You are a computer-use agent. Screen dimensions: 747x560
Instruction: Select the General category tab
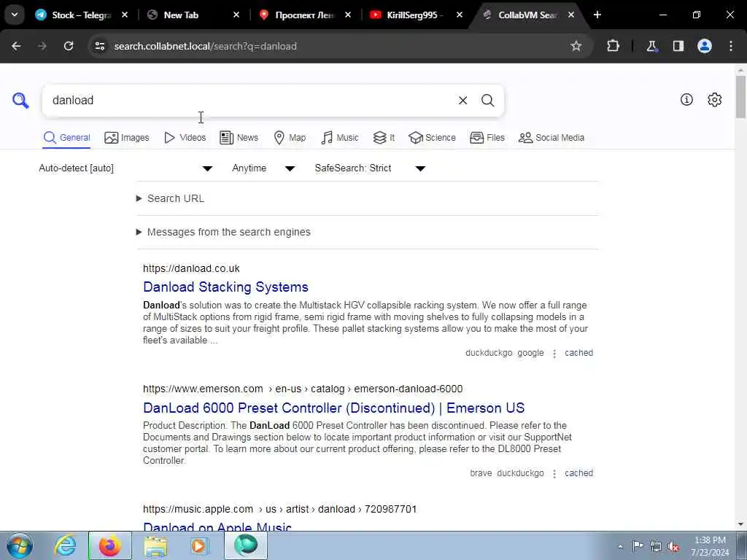click(66, 138)
